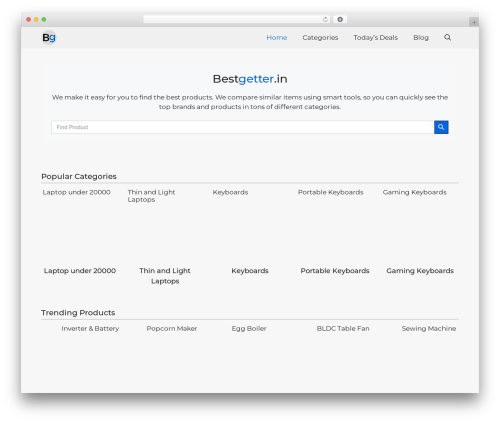Screen dimensions: 500x423
Task: Open Popcorn Maker trending product
Action: click(172, 328)
